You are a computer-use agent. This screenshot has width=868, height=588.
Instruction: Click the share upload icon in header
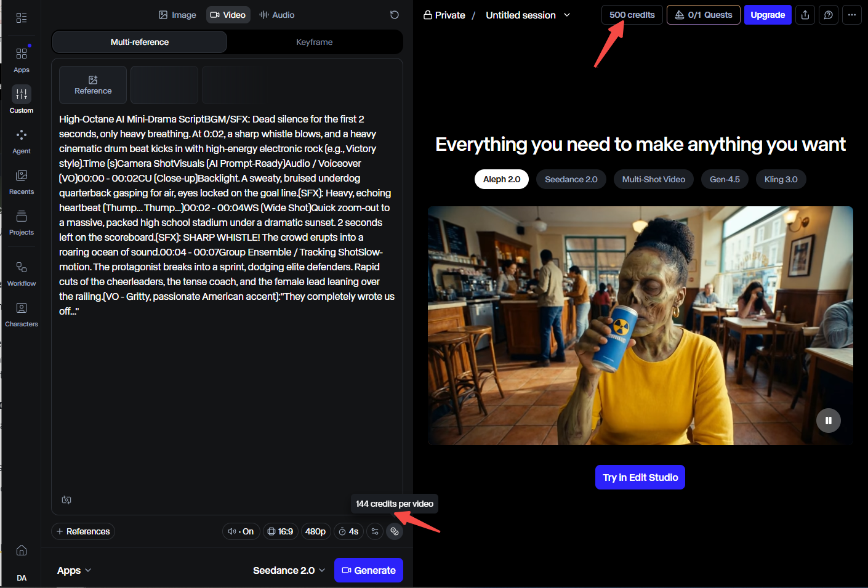pyautogui.click(x=805, y=15)
